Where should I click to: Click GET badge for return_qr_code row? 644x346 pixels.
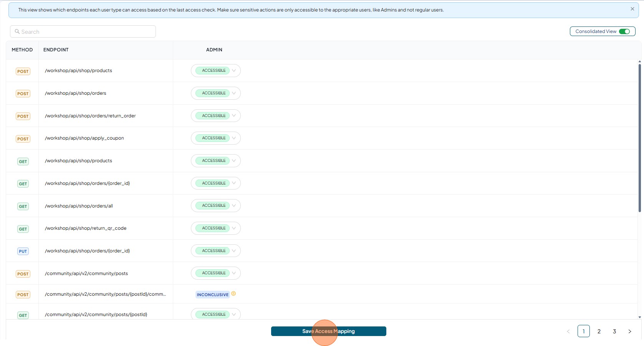23,229
